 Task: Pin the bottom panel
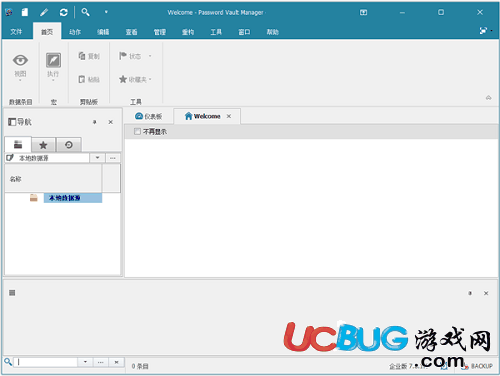pos(470,293)
